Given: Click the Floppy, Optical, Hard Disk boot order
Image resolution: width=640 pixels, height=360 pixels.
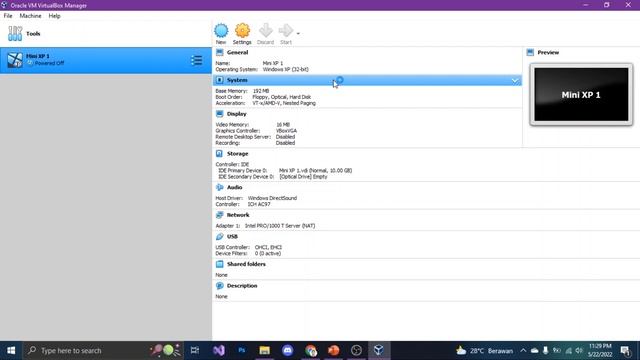Looking at the screenshot, I should pos(282,97).
